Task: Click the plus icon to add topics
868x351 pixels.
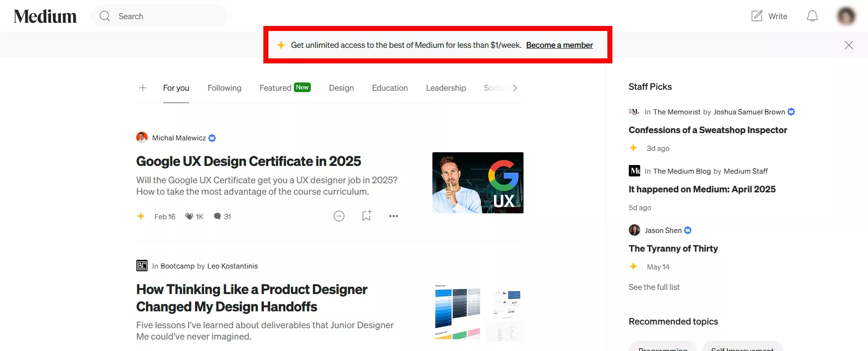Action: (x=143, y=88)
